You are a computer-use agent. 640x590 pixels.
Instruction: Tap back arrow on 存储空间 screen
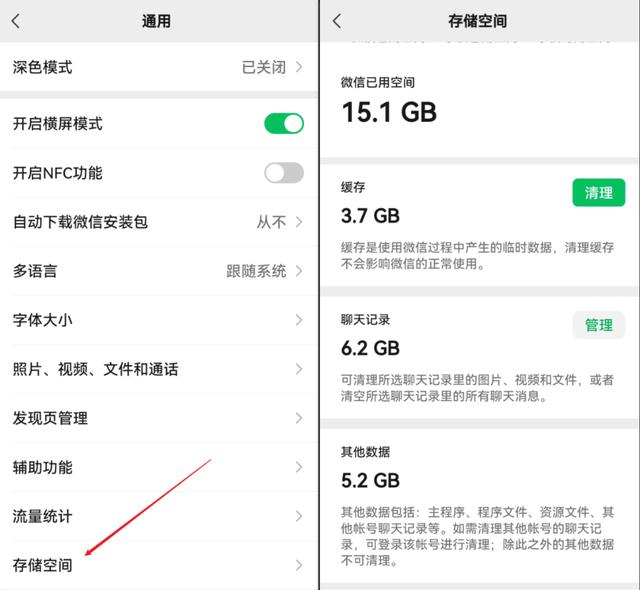pyautogui.click(x=337, y=21)
